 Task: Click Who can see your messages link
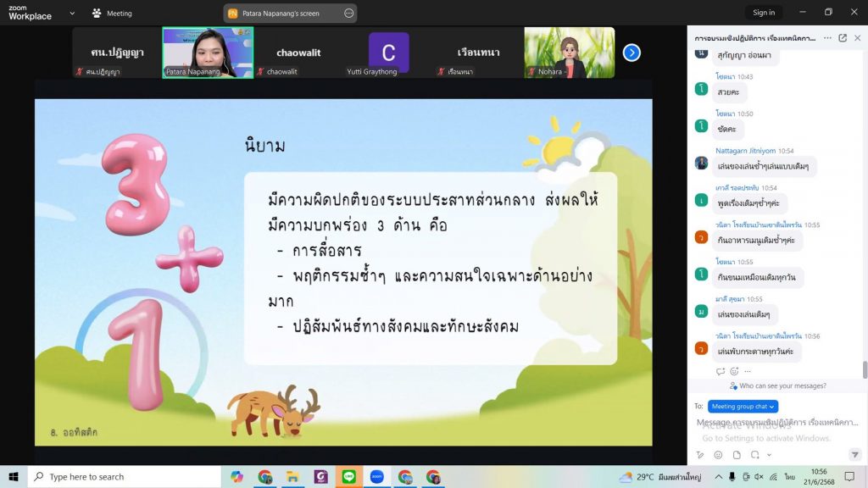point(778,385)
